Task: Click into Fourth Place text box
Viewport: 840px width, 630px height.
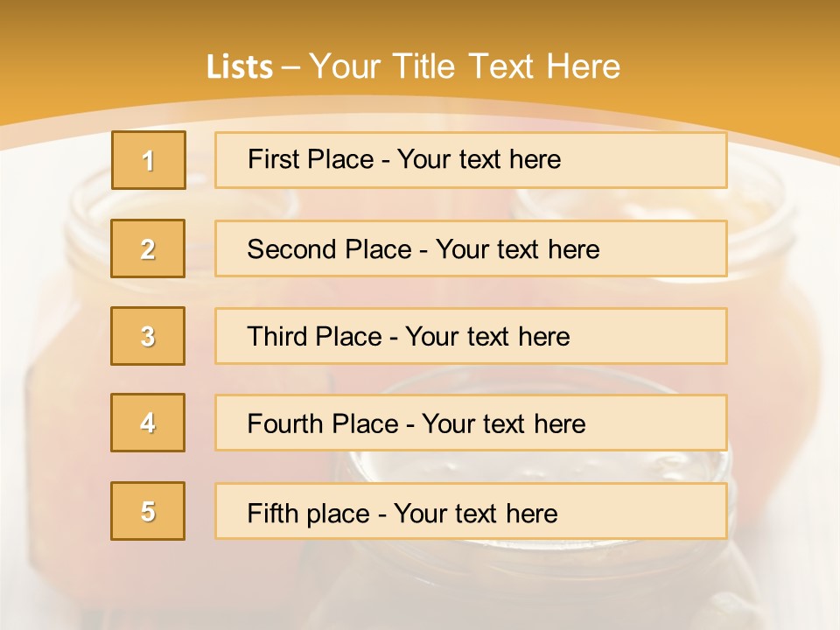Action: [x=471, y=423]
